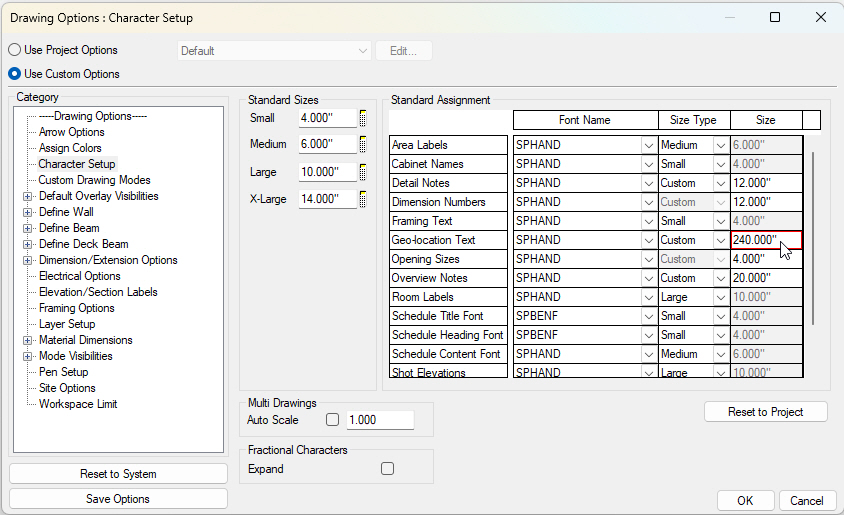Viewport: 844px width, 515px height.
Task: Click the Large standard size field
Action: coord(327,172)
